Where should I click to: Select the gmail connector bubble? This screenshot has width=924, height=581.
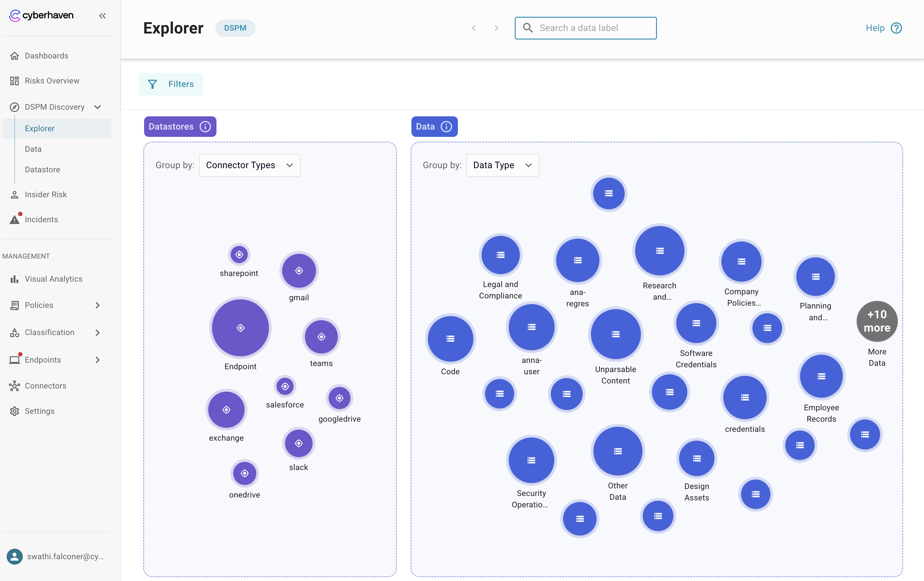click(x=299, y=271)
